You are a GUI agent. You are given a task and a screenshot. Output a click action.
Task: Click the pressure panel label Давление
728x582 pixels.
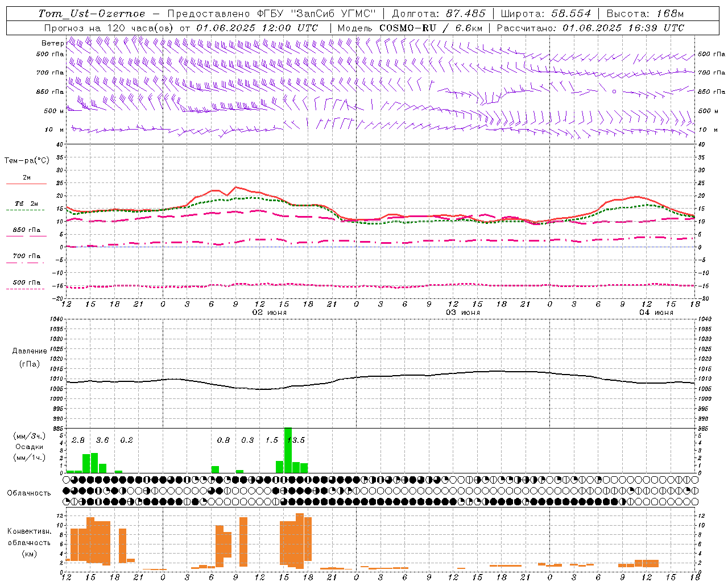pyautogui.click(x=29, y=351)
